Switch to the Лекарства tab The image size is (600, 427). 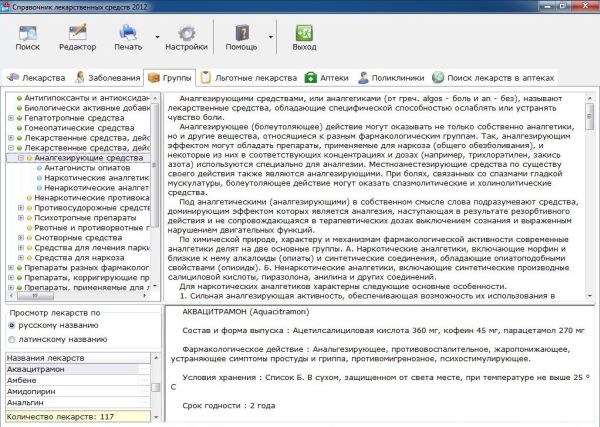tap(36, 78)
